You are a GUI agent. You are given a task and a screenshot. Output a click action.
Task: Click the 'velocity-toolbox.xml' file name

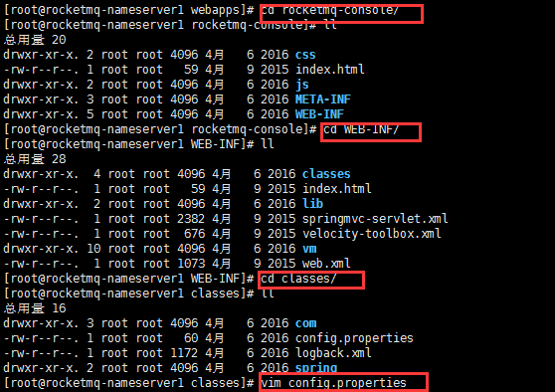[x=371, y=234]
